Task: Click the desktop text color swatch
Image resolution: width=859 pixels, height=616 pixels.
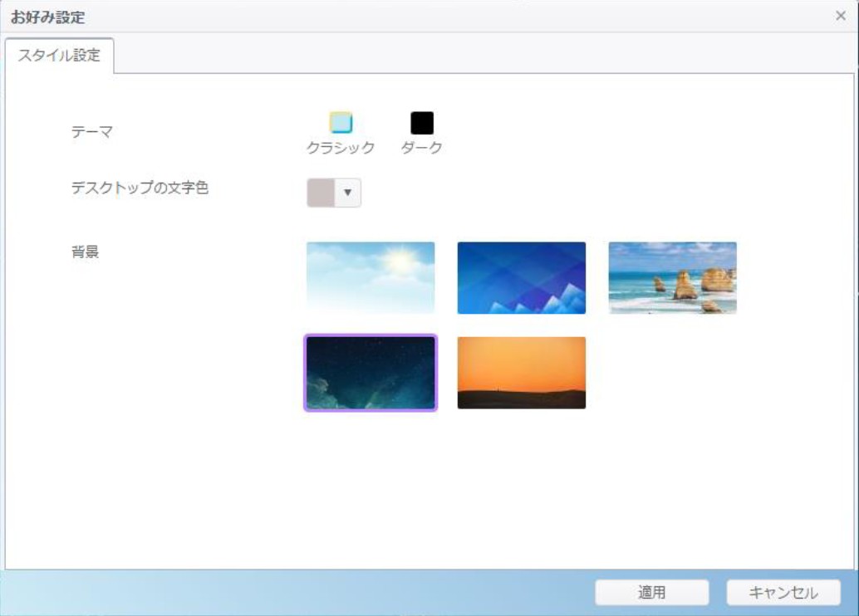Action: pyautogui.click(x=321, y=193)
